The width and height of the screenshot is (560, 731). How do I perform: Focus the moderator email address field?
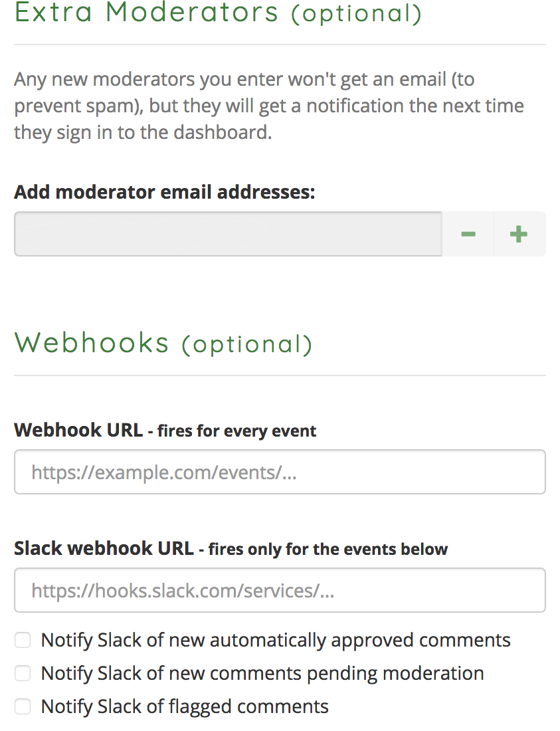228,234
